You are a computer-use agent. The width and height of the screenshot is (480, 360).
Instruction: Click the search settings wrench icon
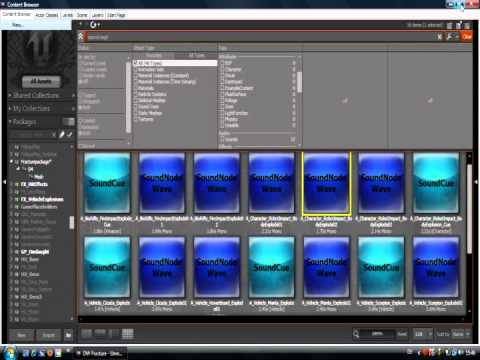[449, 37]
